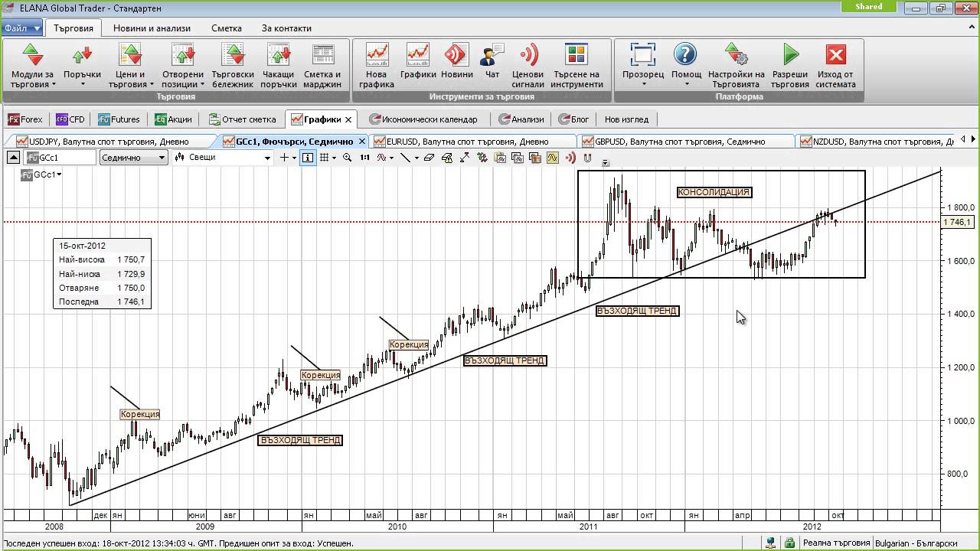
Task: Click the zoom magnifier chart tool
Action: point(347,158)
